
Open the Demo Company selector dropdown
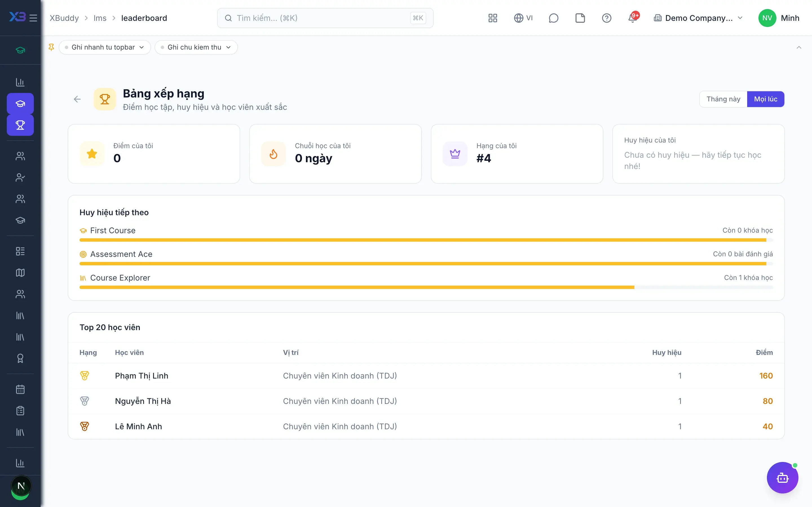pyautogui.click(x=698, y=18)
